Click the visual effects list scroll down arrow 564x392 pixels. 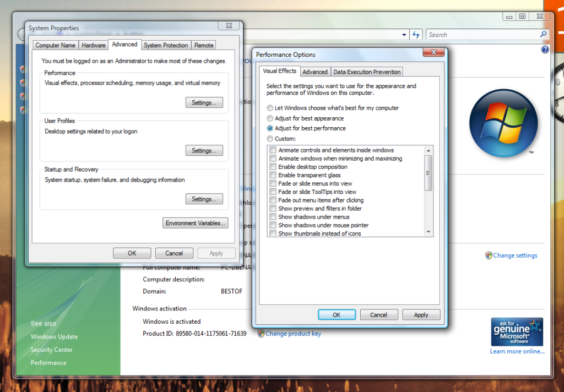[x=429, y=232]
